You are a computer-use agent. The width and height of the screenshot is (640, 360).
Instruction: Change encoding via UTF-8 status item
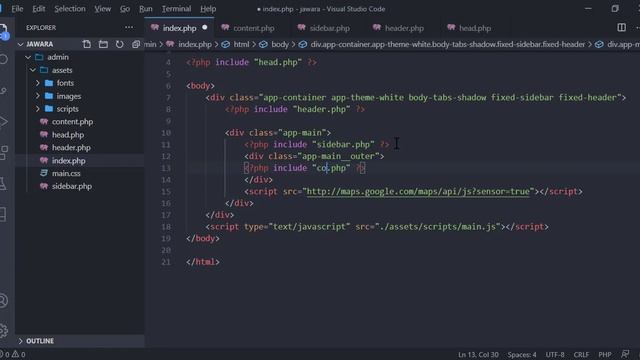[555, 354]
